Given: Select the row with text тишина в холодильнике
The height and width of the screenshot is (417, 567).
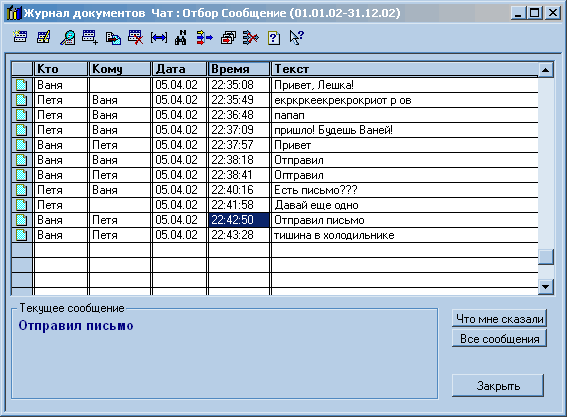Looking at the screenshot, I should tap(275, 235).
